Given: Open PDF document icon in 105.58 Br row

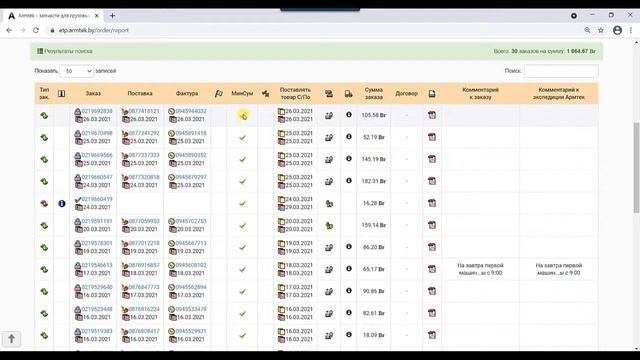Looking at the screenshot, I should (x=432, y=115).
